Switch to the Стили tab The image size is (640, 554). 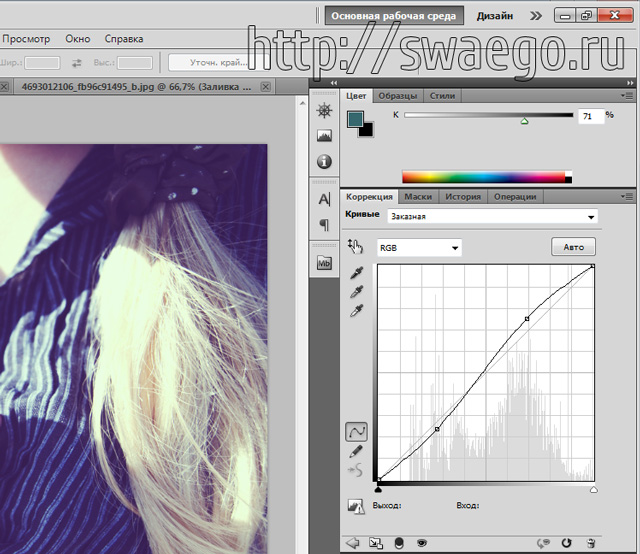pos(442,96)
